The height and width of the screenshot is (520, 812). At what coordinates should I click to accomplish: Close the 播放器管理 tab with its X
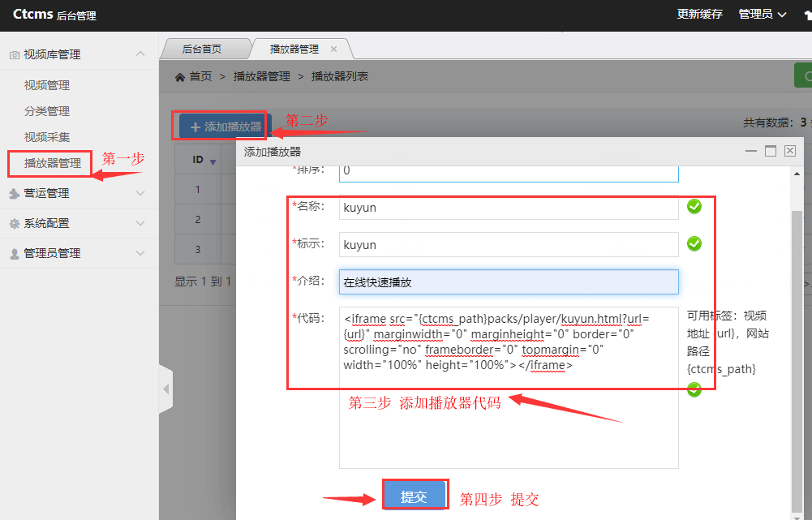[333, 49]
